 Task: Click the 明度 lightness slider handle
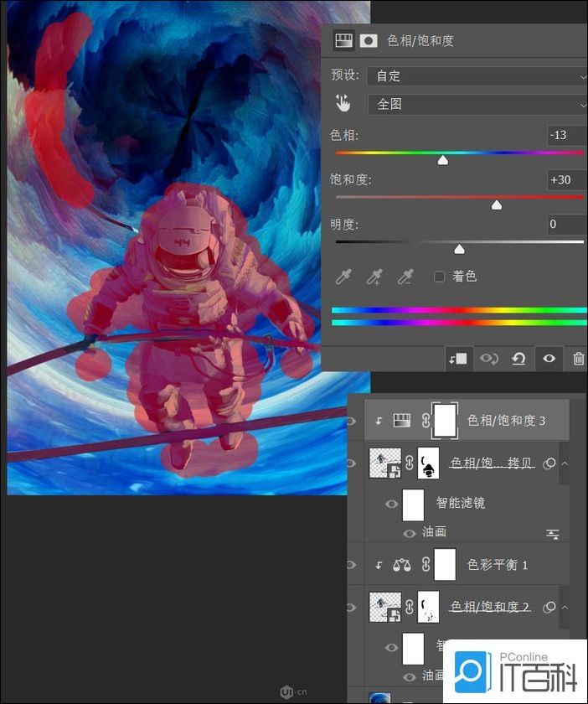click(x=459, y=249)
